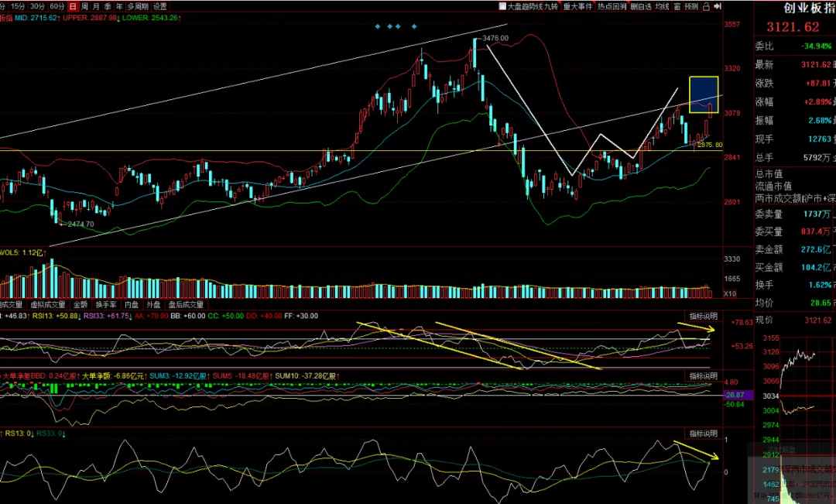The width and height of the screenshot is (836, 504).
Task: Click the 换手 1.62% value
Action: [820, 286]
